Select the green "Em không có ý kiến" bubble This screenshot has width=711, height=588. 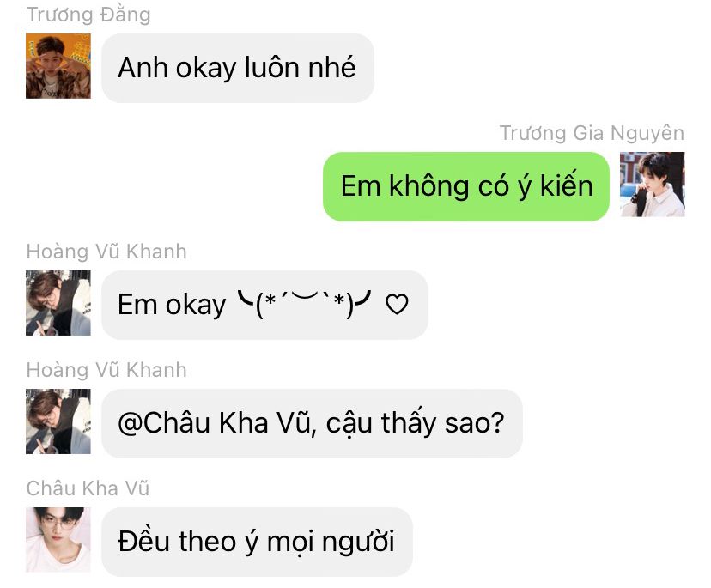466,186
